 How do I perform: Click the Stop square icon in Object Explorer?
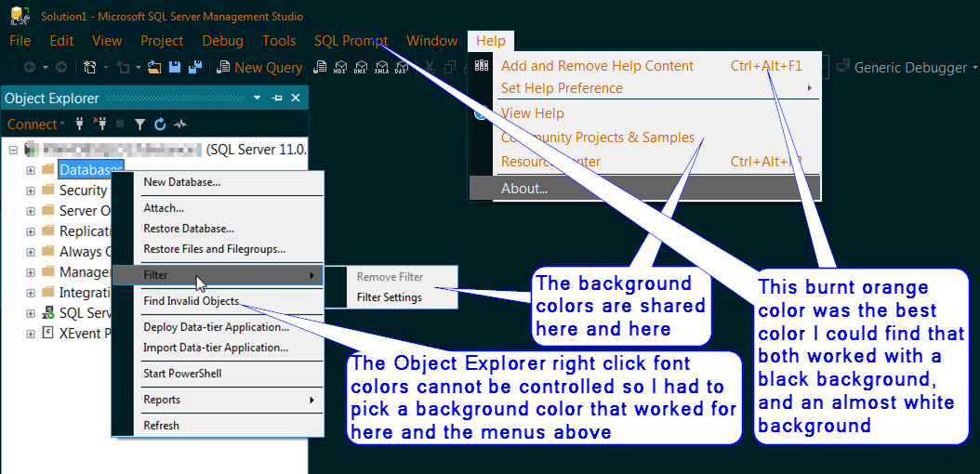pyautogui.click(x=120, y=125)
